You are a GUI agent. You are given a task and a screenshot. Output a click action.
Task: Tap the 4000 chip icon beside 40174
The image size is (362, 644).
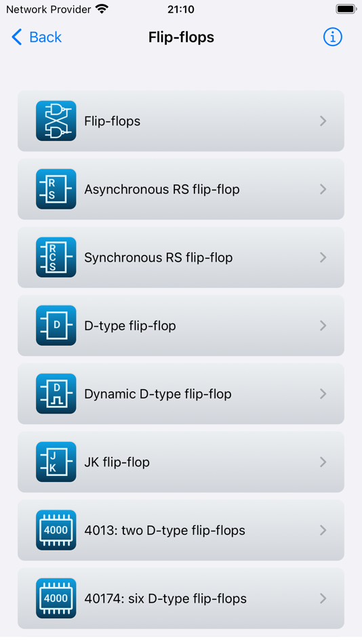[56, 598]
